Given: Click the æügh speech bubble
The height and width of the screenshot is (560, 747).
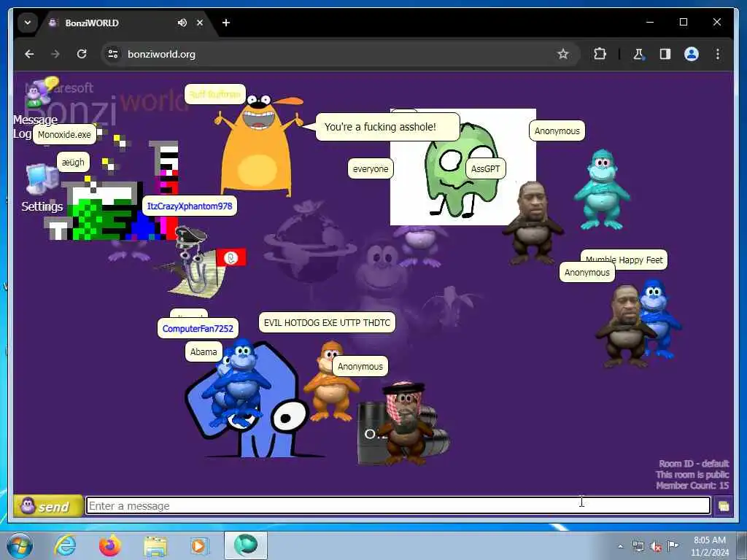Looking at the screenshot, I should click(73, 163).
